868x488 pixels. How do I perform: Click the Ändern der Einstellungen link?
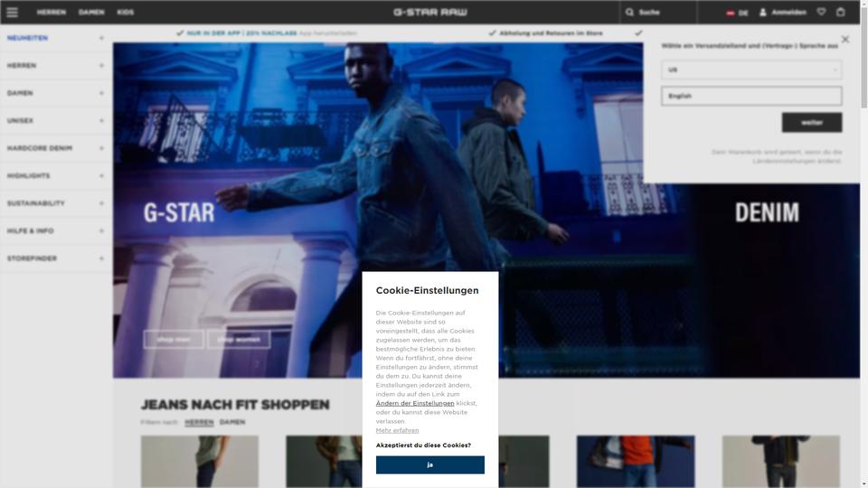(x=415, y=403)
